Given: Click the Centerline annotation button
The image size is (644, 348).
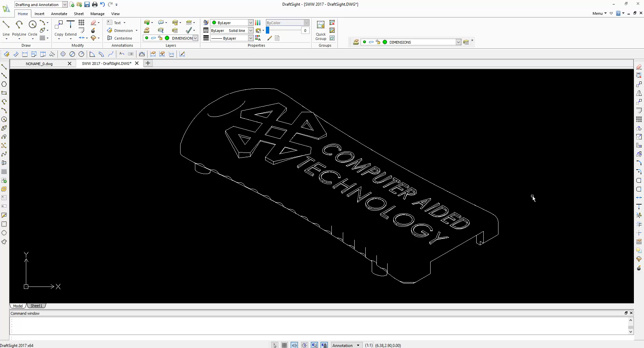Looking at the screenshot, I should pyautogui.click(x=120, y=38).
